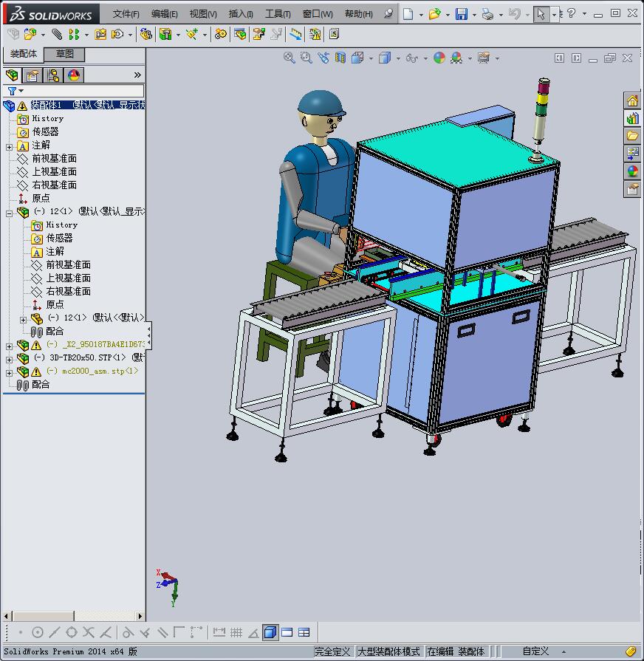The width and height of the screenshot is (644, 661).
Task: Open the 插入(I) menu
Action: 241,14
